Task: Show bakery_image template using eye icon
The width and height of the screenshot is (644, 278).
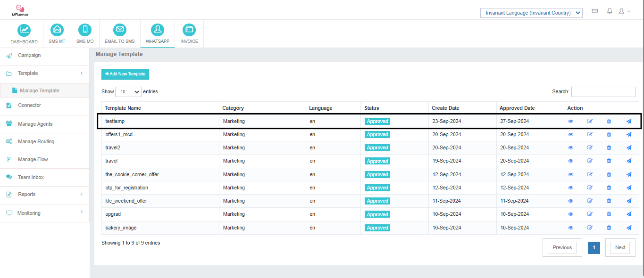Action: point(570,228)
